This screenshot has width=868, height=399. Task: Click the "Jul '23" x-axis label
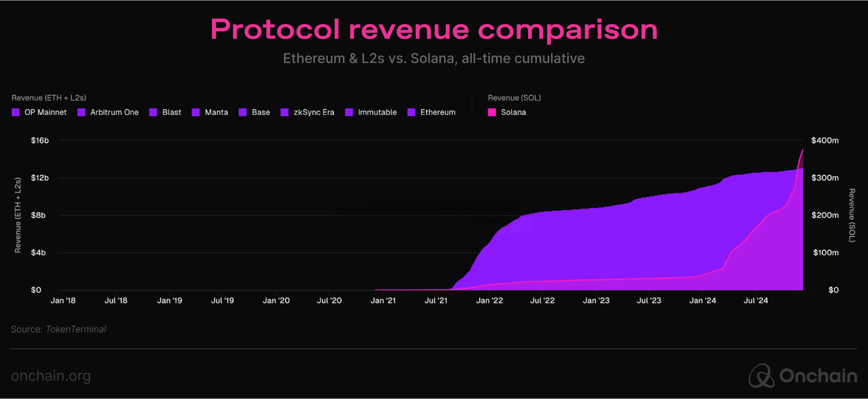(x=649, y=300)
